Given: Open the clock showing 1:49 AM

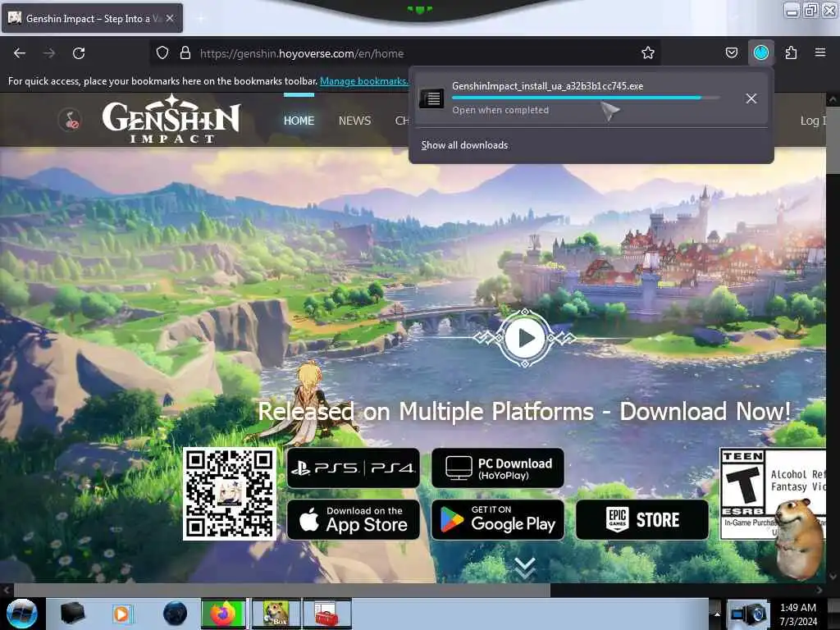Looking at the screenshot, I should [x=798, y=614].
